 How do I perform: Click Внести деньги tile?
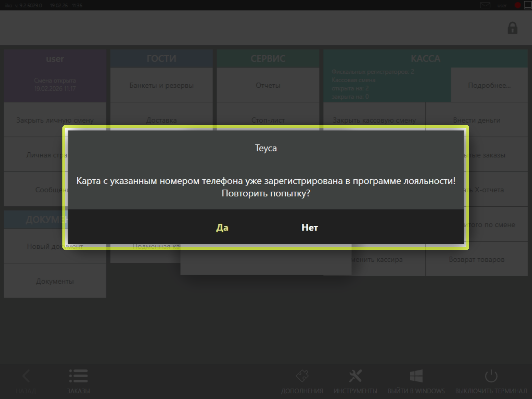[477, 120]
